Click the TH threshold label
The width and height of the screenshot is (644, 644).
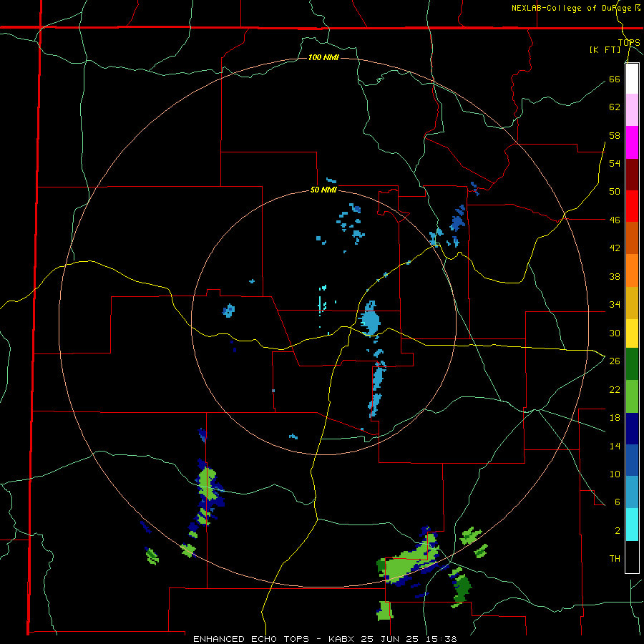[615, 559]
